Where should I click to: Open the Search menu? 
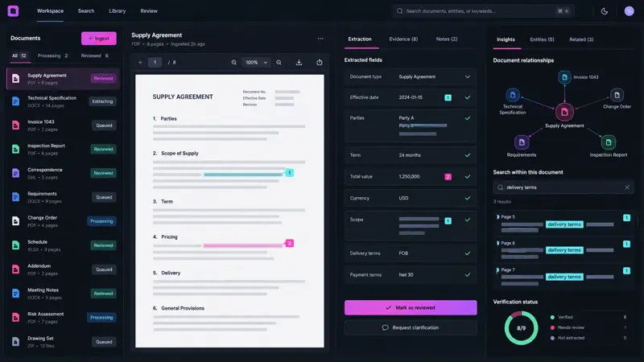point(86,11)
